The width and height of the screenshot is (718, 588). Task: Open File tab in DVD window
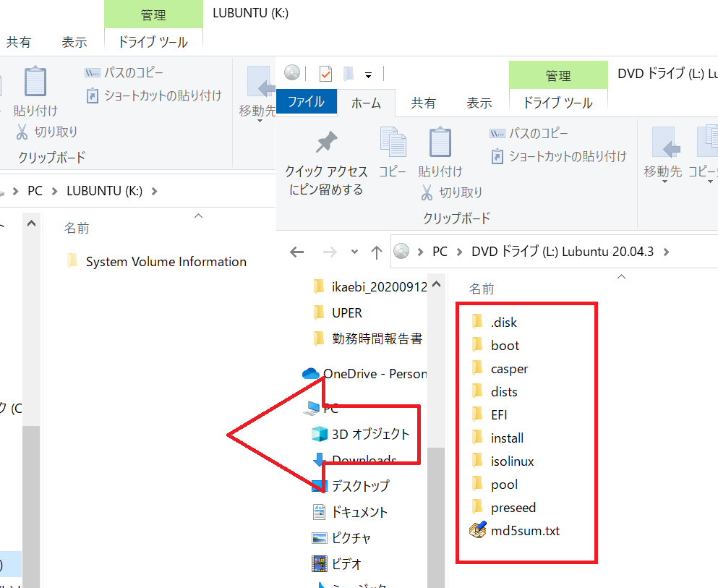point(307,102)
